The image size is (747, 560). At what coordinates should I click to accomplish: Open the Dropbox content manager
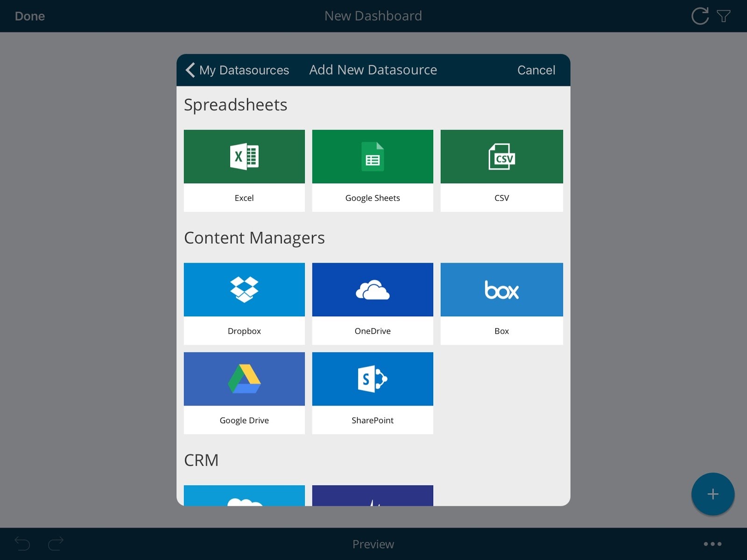(x=244, y=290)
